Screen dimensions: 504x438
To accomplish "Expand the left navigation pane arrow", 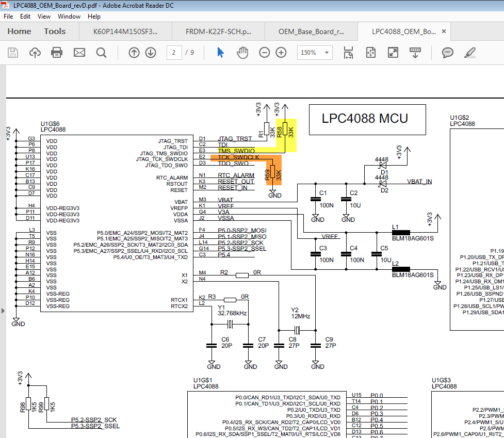I will [3, 311].
